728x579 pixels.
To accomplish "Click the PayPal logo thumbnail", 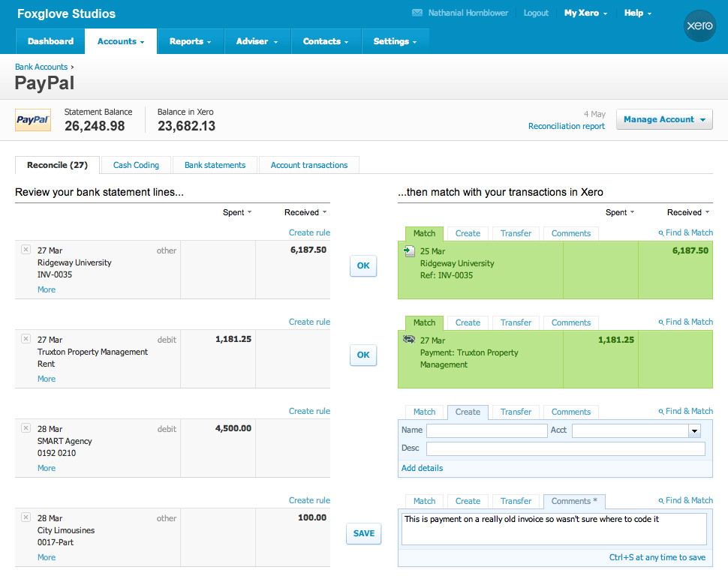I will (x=33, y=120).
